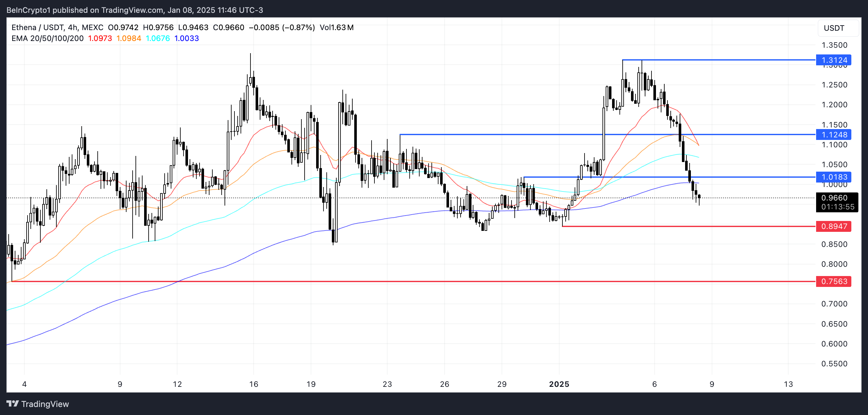Viewport: 868px width, 415px height.
Task: Click the 1.2500 price axis tick
Action: click(834, 85)
